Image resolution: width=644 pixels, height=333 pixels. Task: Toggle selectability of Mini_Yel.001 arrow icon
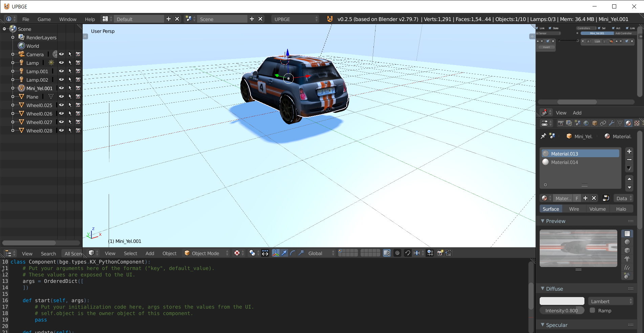click(x=70, y=88)
